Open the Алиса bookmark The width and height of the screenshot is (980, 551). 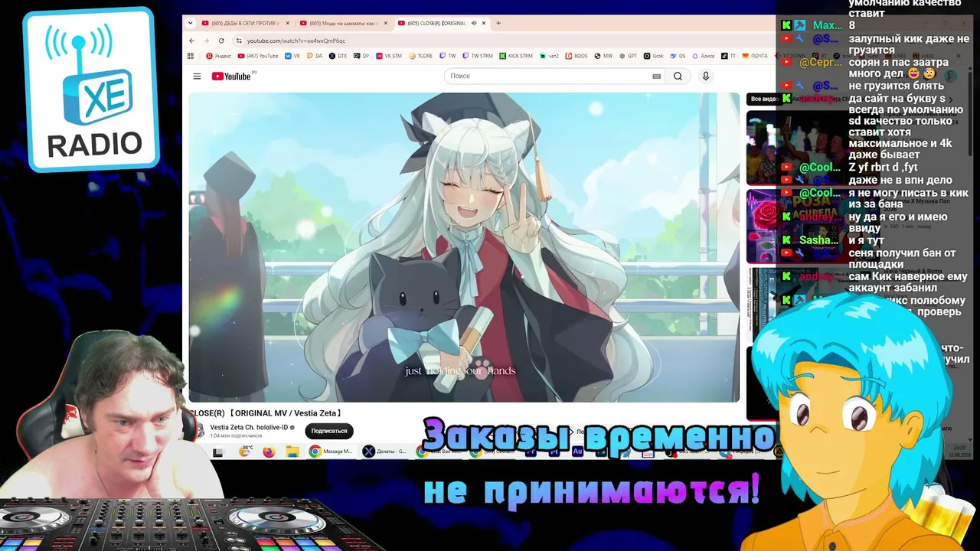click(704, 56)
